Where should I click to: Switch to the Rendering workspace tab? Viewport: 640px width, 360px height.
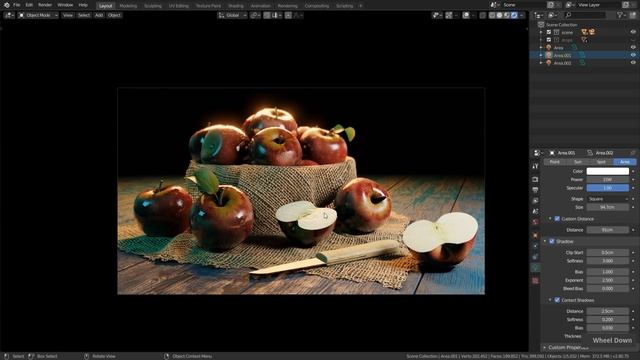tap(287, 6)
